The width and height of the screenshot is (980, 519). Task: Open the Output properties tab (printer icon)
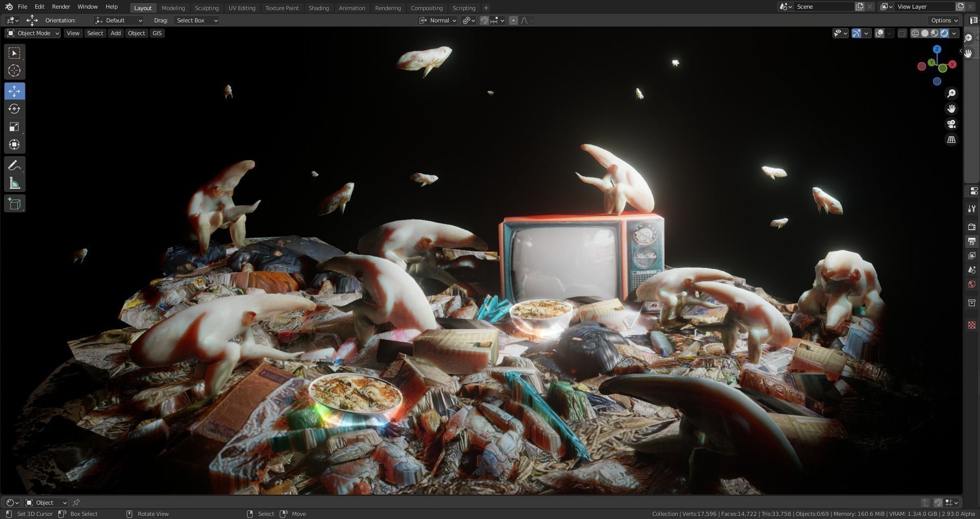click(972, 241)
